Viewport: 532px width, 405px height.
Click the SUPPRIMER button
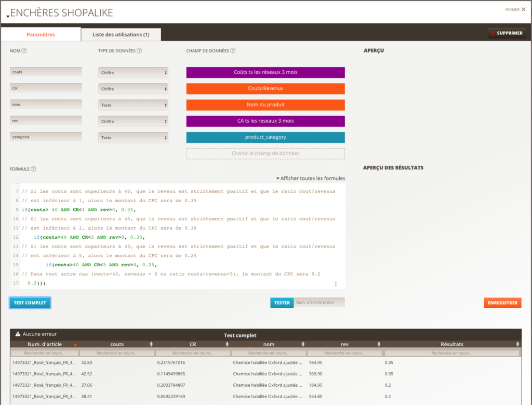507,33
